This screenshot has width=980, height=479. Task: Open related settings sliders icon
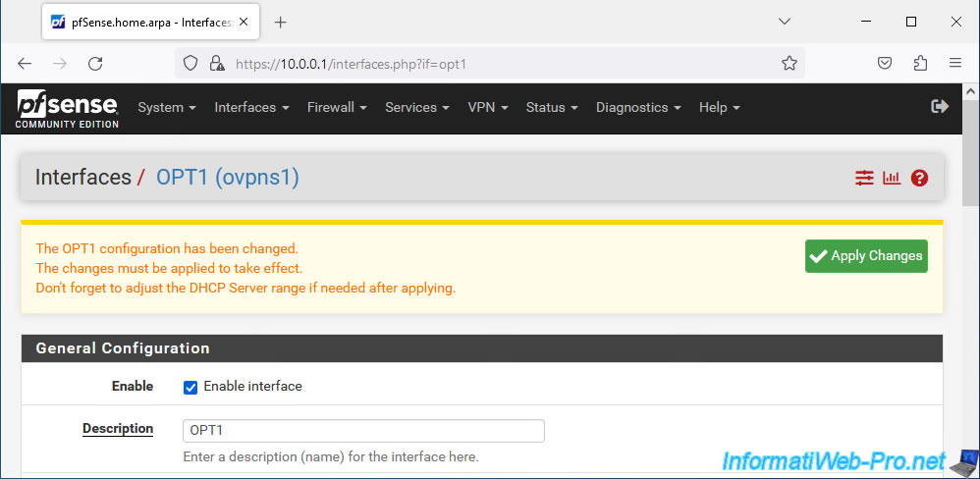(x=864, y=178)
